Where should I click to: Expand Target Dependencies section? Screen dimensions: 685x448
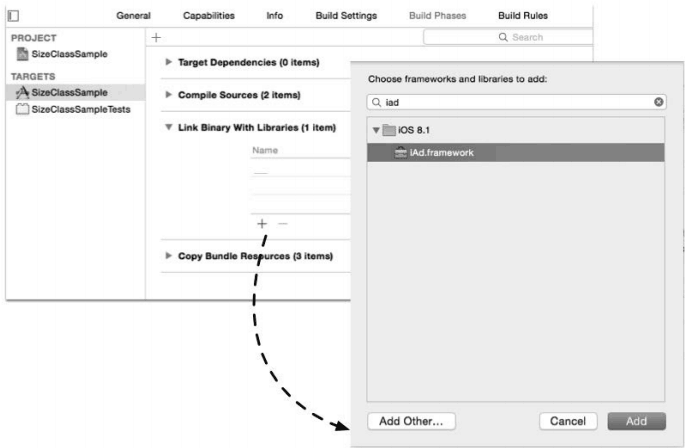168,62
